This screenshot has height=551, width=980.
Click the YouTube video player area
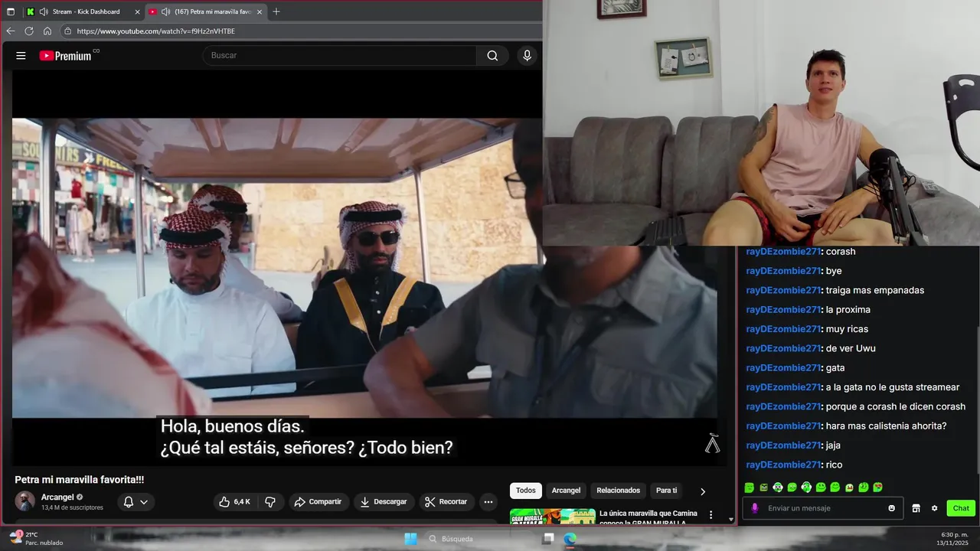tap(364, 268)
